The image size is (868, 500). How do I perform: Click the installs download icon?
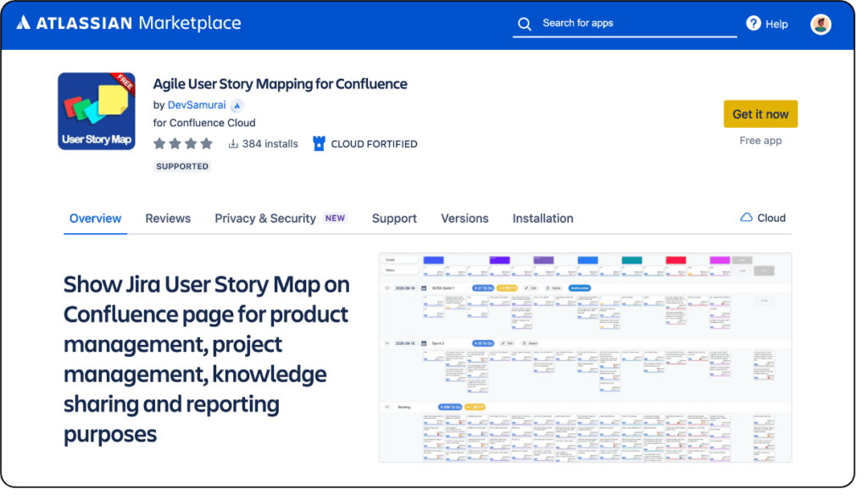click(232, 143)
